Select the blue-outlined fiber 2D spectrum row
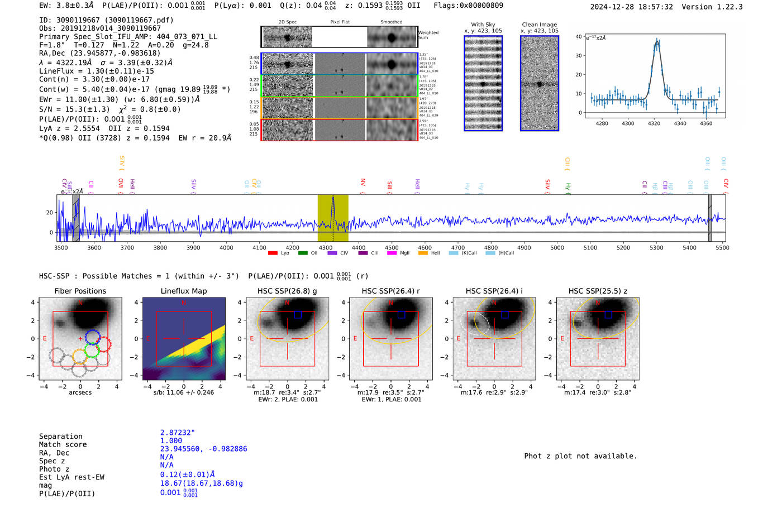Image resolution: width=782 pixels, height=532 pixels. 339,64
